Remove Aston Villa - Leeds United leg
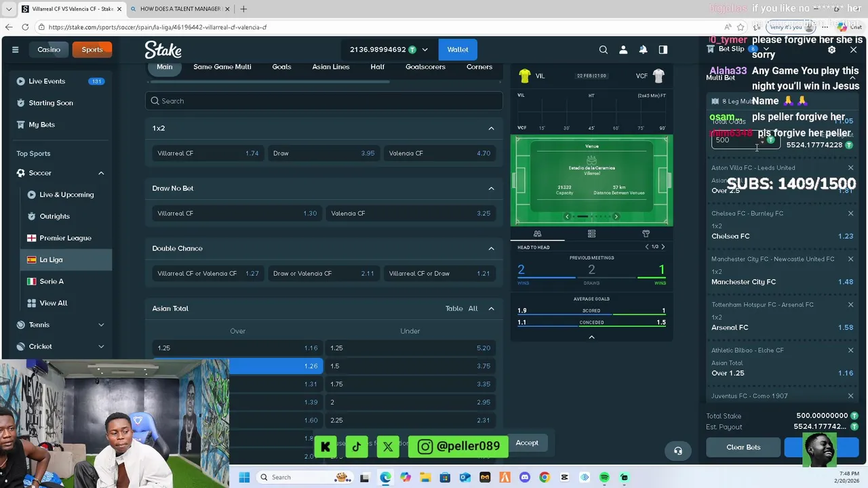This screenshot has width=868, height=488. [x=850, y=168]
